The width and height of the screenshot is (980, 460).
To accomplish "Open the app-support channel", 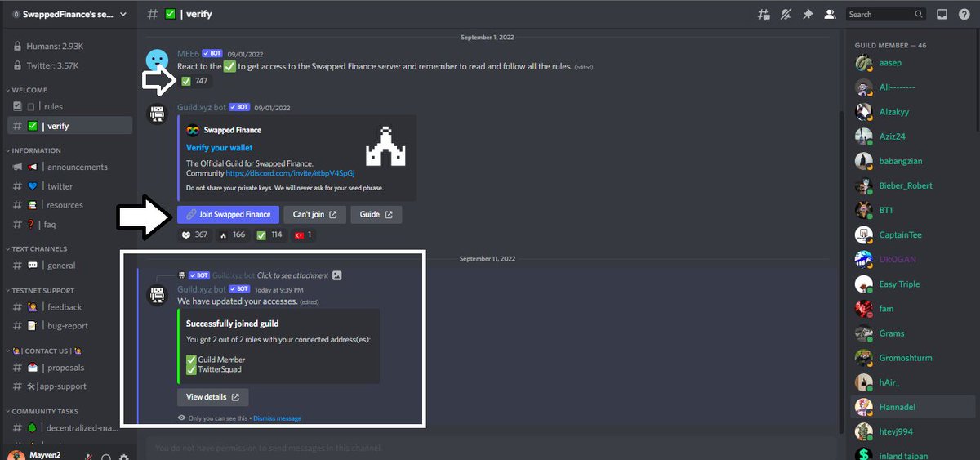I will [69, 386].
